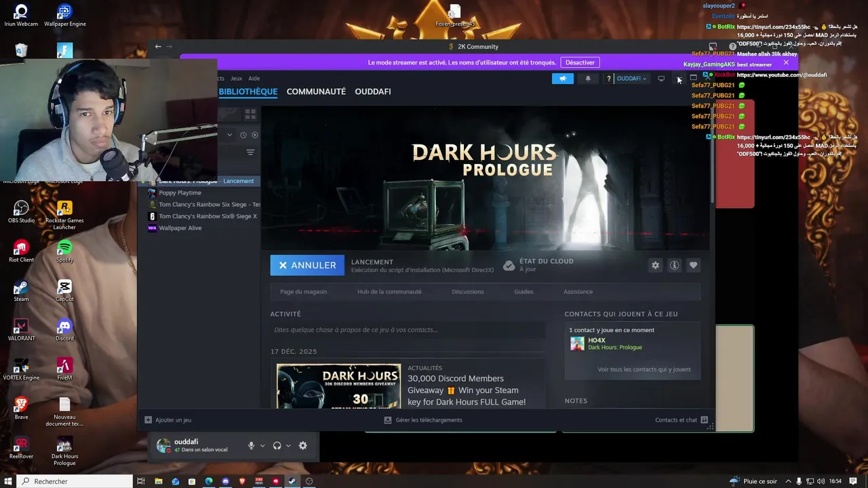Open Discord desktop shortcut
The height and width of the screenshot is (488, 868).
tap(64, 330)
